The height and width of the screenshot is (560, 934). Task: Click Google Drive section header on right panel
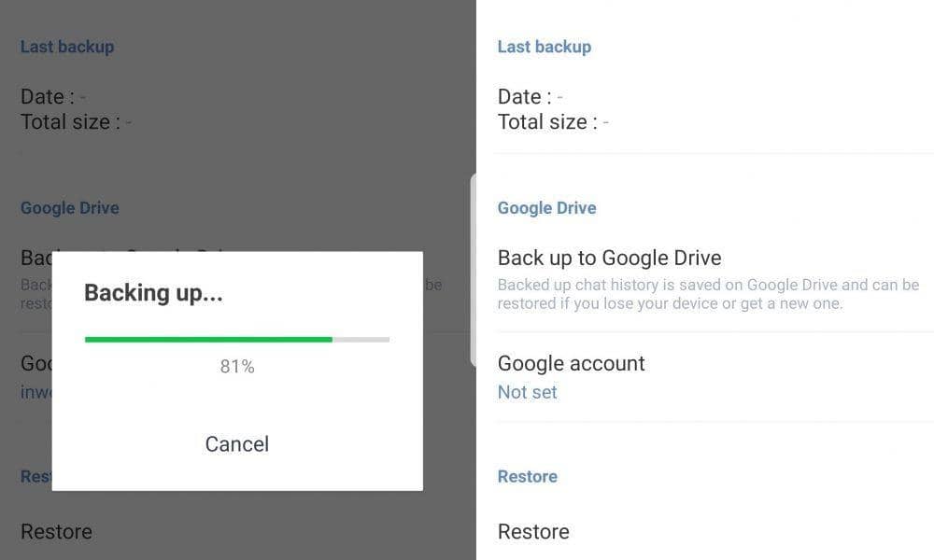(546, 208)
